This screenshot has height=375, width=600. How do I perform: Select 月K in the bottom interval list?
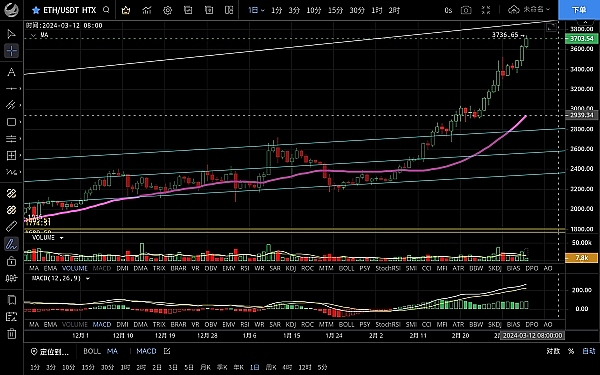coord(205,367)
